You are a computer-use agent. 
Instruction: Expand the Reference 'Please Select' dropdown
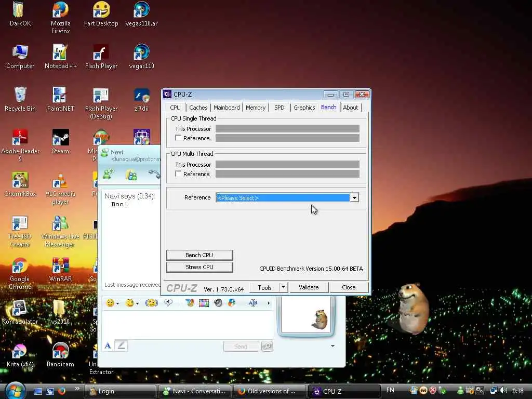[x=354, y=197]
